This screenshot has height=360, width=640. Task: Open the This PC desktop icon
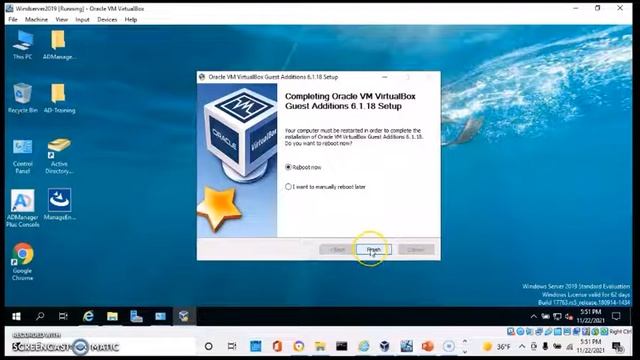click(x=22, y=44)
